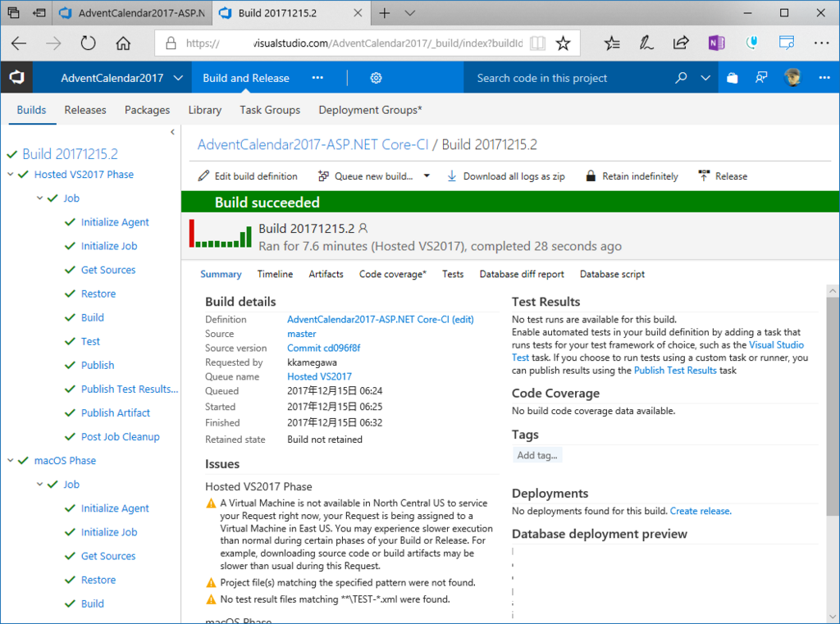Select the Publish Artifact step in Hosted VS2017
This screenshot has width=840, height=624.
115,413
